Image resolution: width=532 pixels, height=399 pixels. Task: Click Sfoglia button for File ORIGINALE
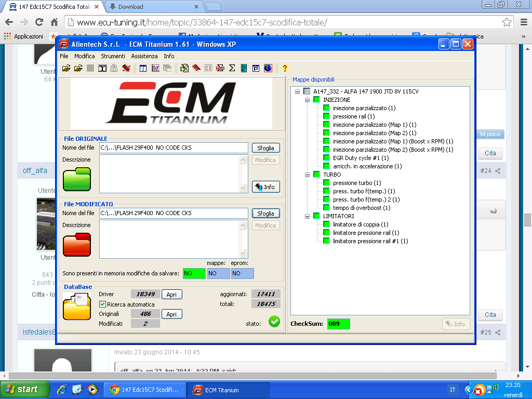tap(265, 148)
